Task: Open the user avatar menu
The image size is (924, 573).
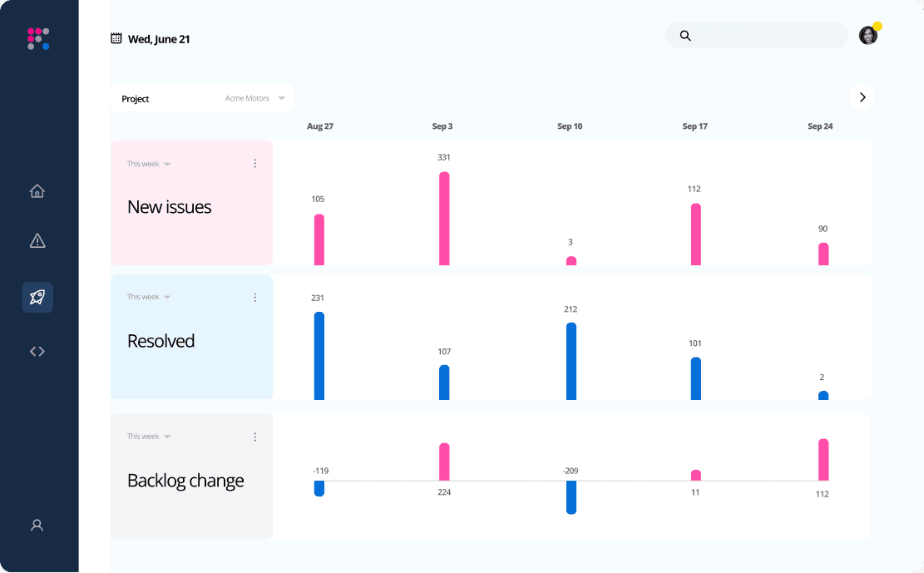Action: coord(867,35)
